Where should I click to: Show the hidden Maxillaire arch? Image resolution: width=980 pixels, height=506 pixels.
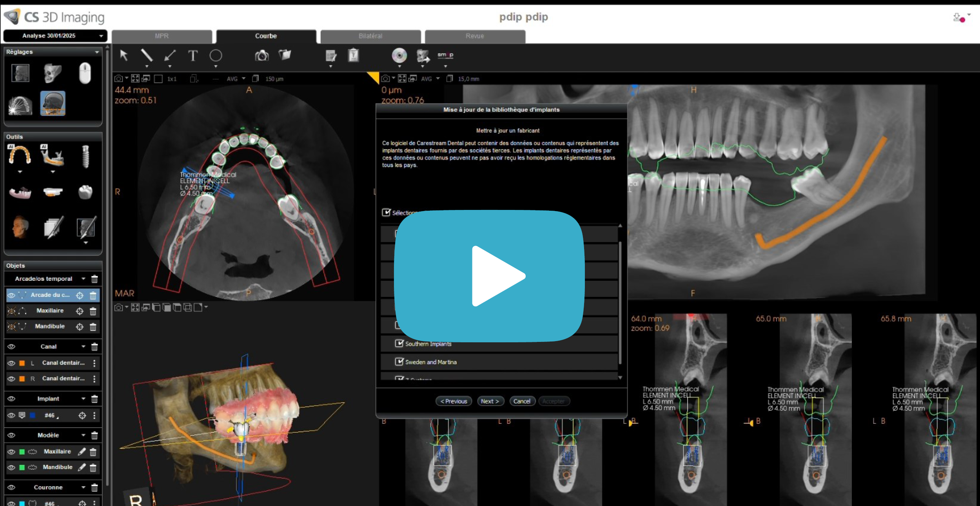click(11, 311)
